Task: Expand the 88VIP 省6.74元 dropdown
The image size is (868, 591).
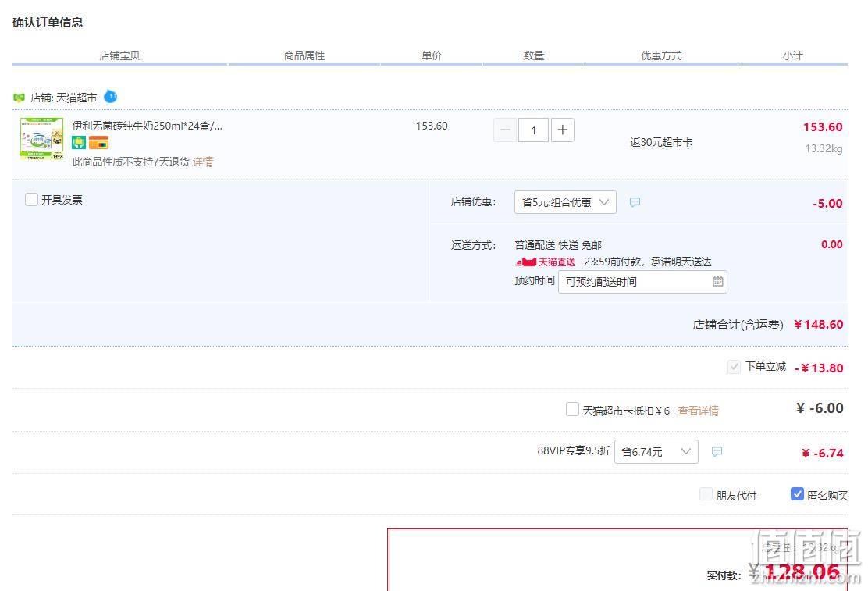Action: (x=656, y=451)
